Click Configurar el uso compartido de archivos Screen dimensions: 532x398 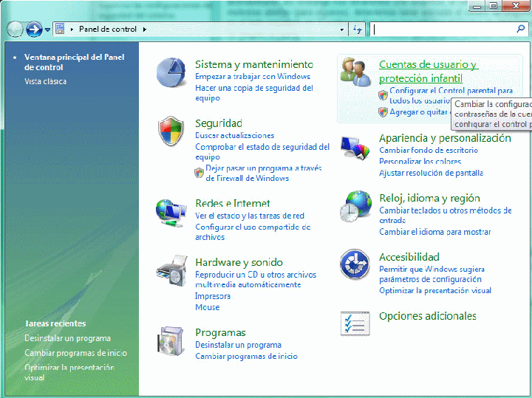click(x=253, y=232)
